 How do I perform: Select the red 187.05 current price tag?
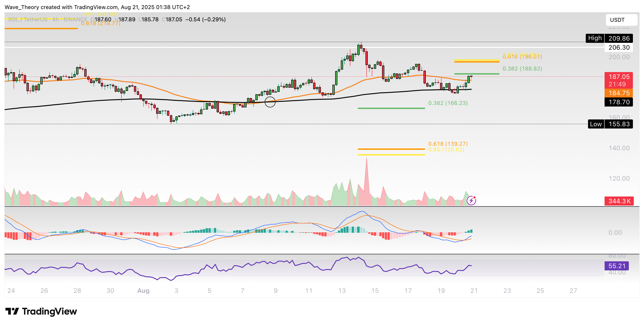tap(618, 77)
